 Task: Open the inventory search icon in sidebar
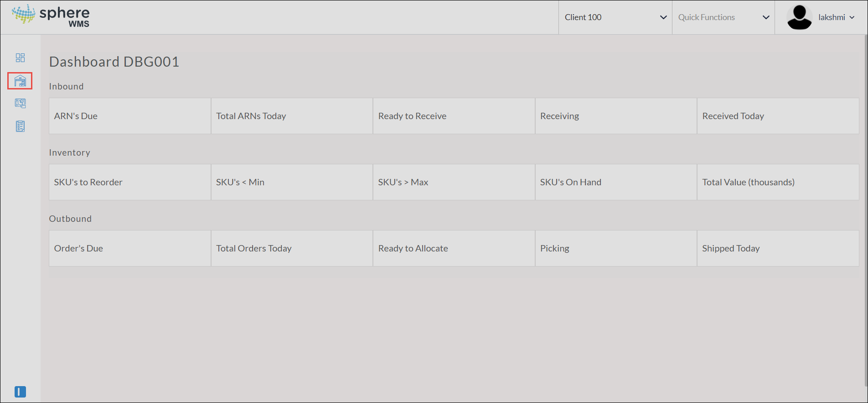click(x=20, y=103)
